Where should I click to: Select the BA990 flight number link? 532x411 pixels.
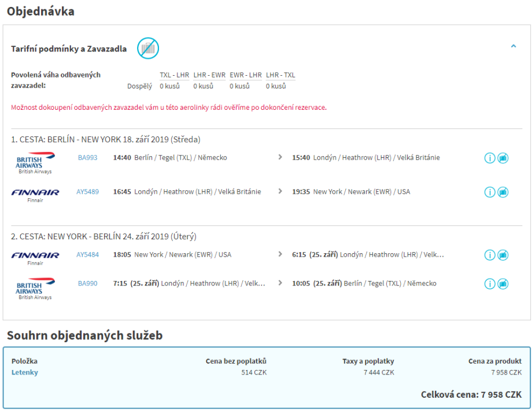[x=88, y=283]
